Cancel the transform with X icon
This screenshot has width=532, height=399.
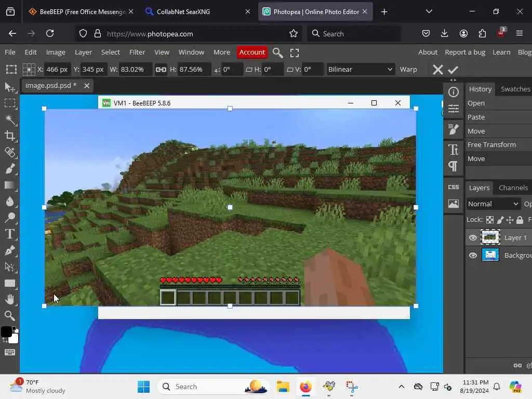tap(437, 70)
